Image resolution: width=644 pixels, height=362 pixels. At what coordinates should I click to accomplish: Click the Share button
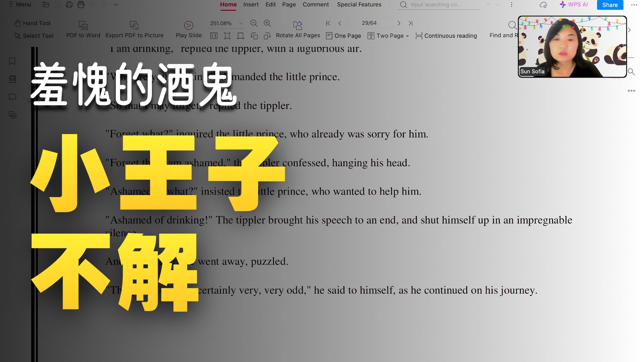pos(610,5)
